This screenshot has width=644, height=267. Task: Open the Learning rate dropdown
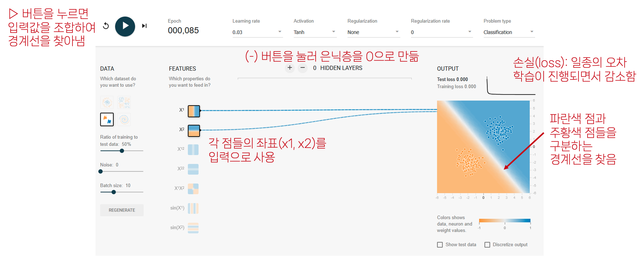(x=257, y=32)
